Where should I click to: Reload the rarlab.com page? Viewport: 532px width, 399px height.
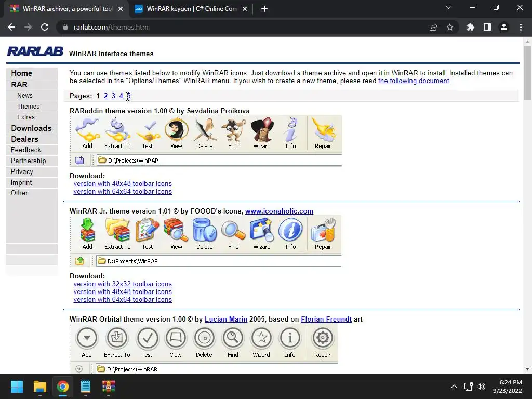(45, 27)
